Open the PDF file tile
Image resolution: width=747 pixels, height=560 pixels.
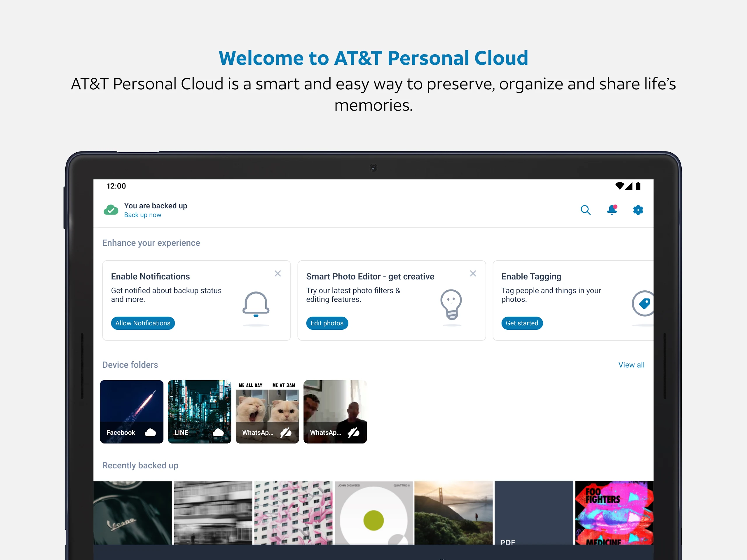click(534, 513)
